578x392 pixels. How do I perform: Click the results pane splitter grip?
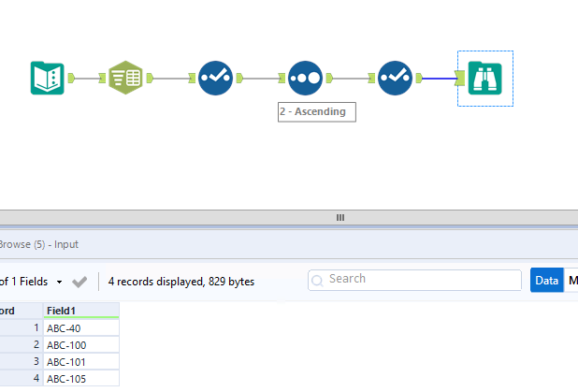340,218
